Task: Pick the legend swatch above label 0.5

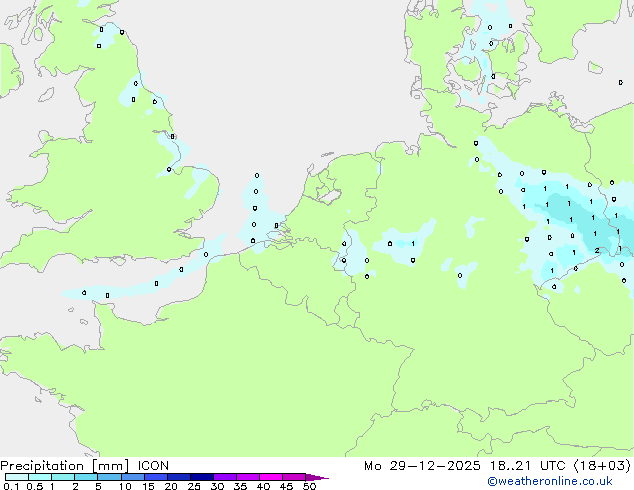Action: (39, 478)
